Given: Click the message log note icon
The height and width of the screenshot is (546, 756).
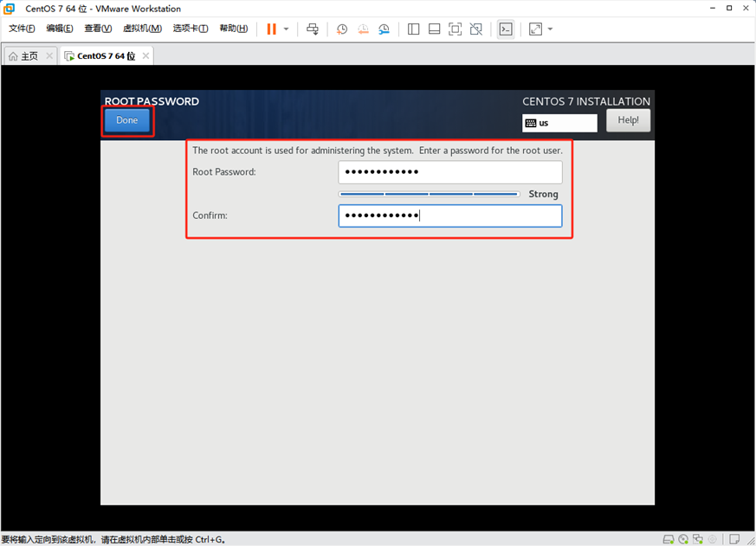Looking at the screenshot, I should coord(734,539).
